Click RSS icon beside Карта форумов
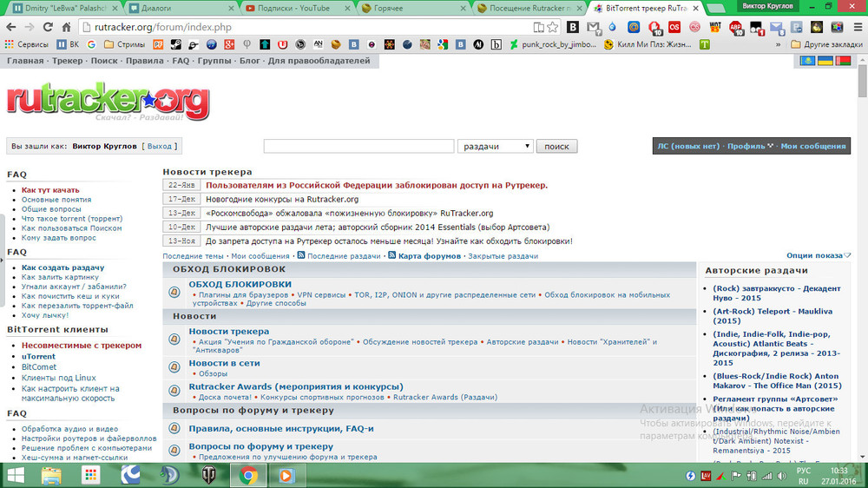 tap(392, 255)
